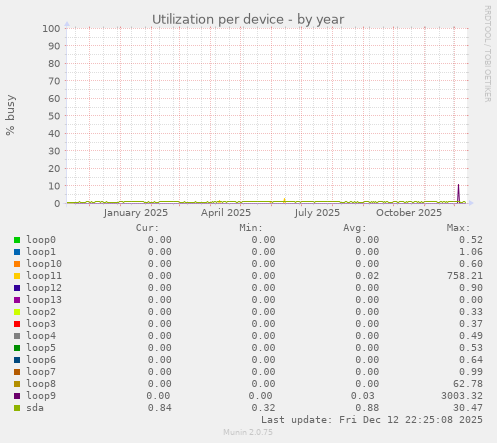Click loop11 max value 758.21
Viewport: 497px width, 443px height.
pos(465,276)
